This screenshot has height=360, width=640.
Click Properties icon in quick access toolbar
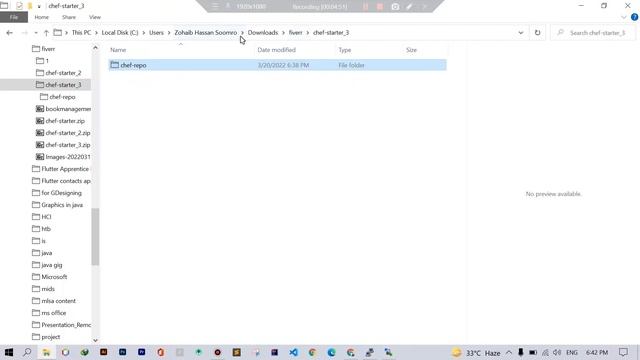(19, 6)
